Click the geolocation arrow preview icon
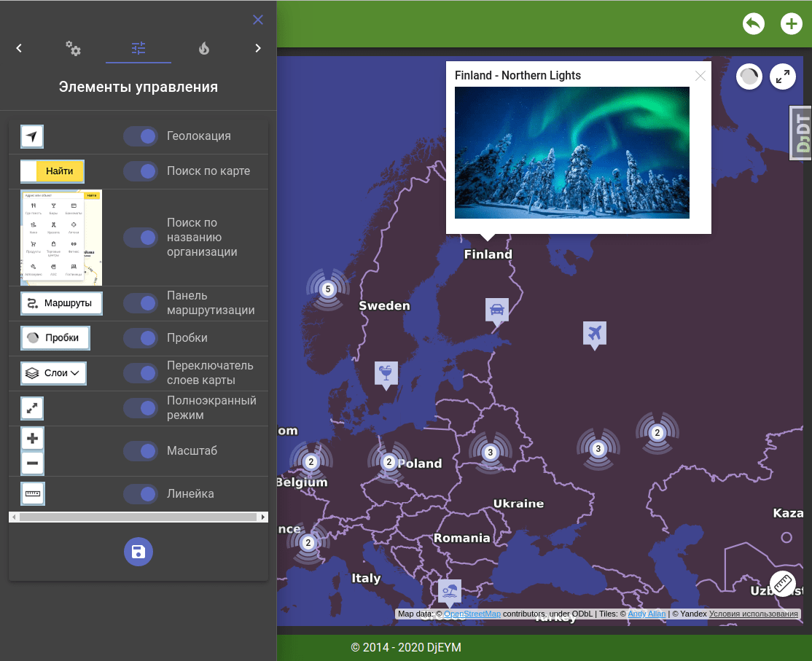This screenshot has width=812, height=661. pyautogui.click(x=32, y=137)
